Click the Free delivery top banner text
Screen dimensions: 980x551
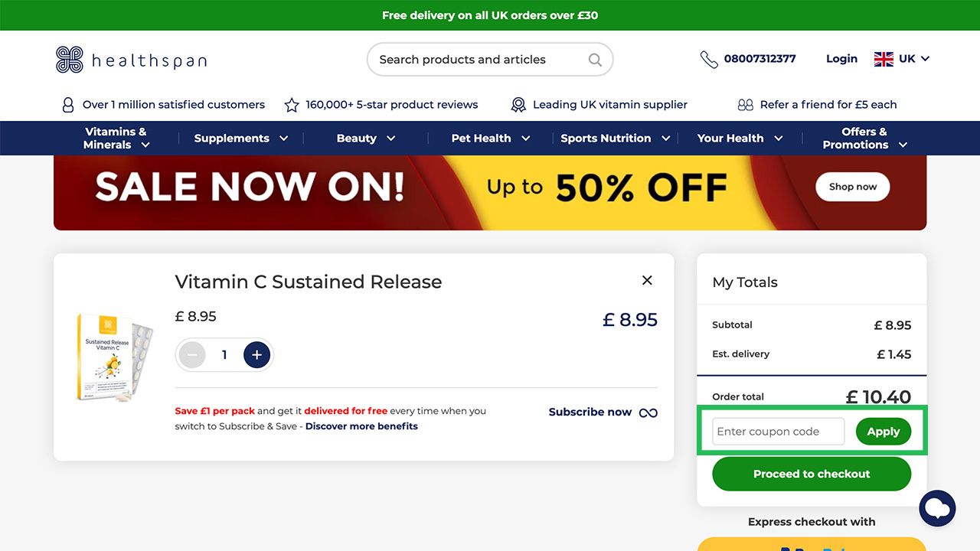click(490, 15)
